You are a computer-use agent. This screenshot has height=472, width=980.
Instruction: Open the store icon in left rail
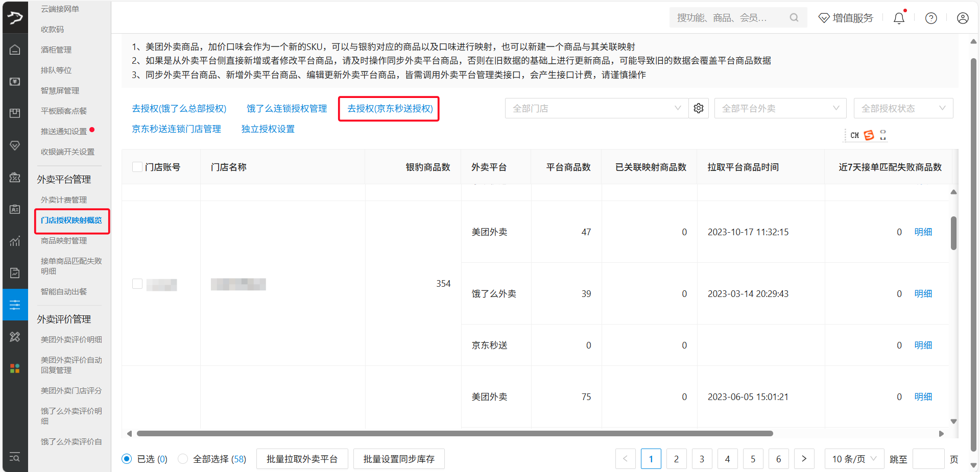click(15, 177)
